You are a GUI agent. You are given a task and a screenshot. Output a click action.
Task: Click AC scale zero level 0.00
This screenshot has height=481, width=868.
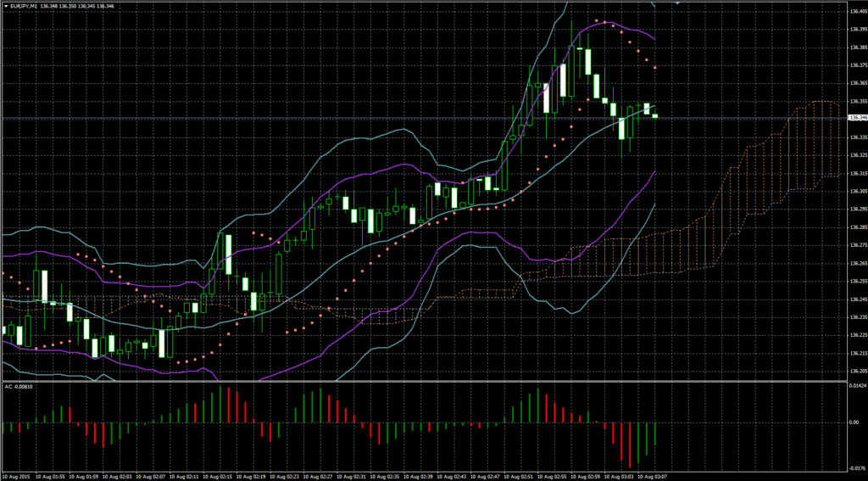pos(854,422)
